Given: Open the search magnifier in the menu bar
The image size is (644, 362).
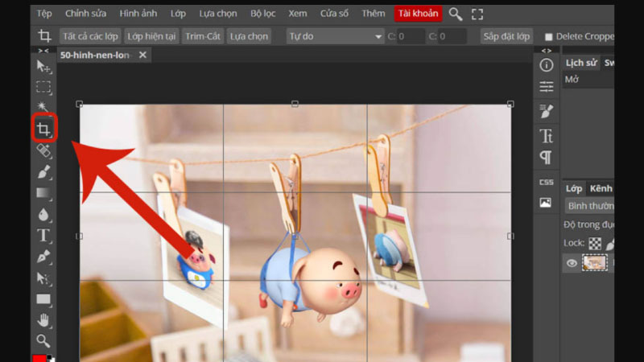Looking at the screenshot, I should [x=455, y=14].
